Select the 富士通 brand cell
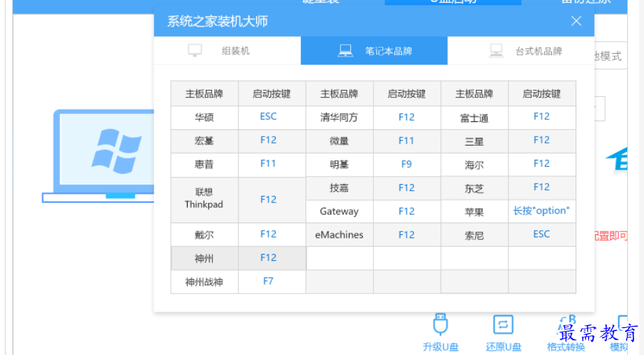Screen dimensions: 644x355 (474, 118)
